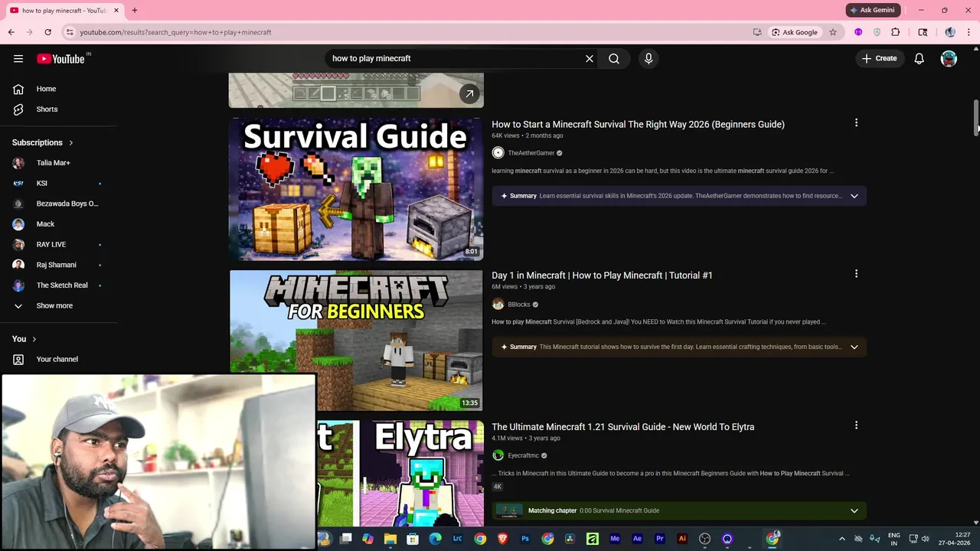980x551 pixels.
Task: Go to Home in the sidebar
Action: click(46, 89)
